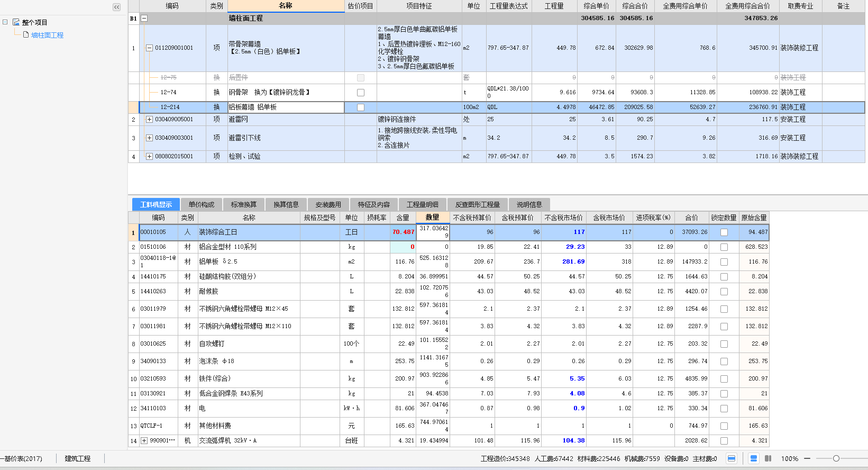
Task: Click the single-pane layout icon in the status bar
Action: click(732, 458)
